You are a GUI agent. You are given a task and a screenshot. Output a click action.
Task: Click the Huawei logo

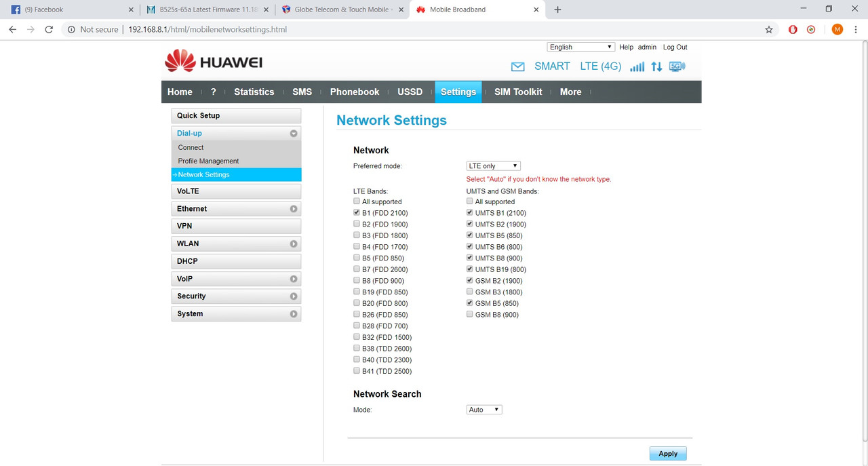click(x=214, y=62)
